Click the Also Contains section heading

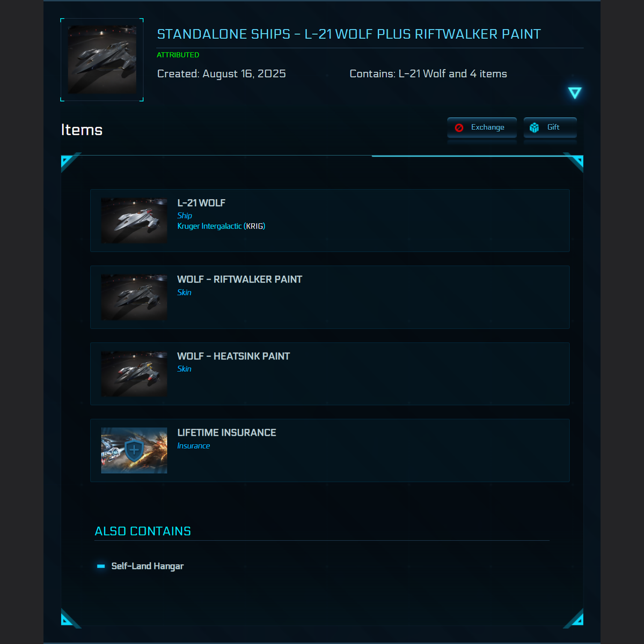click(x=143, y=531)
